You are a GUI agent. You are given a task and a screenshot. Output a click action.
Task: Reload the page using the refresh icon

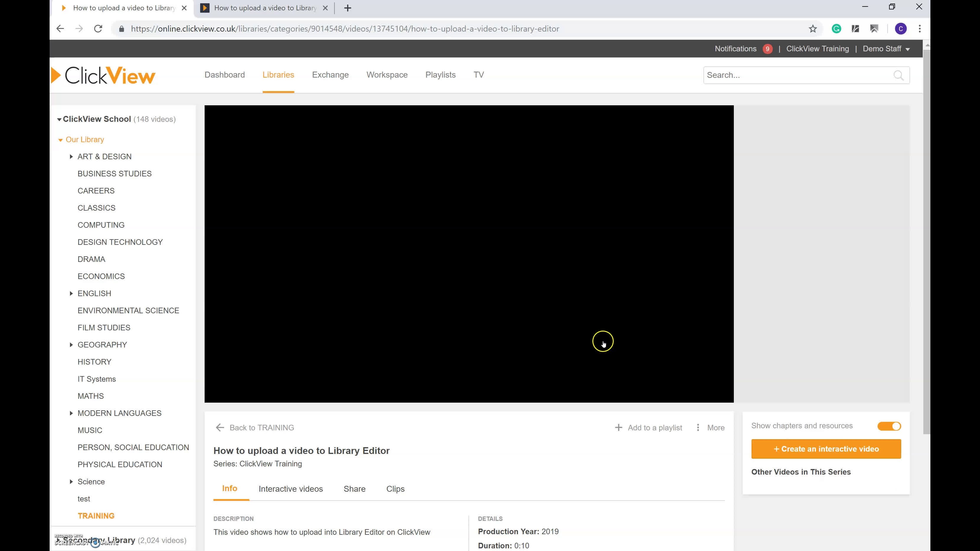[x=98, y=29]
